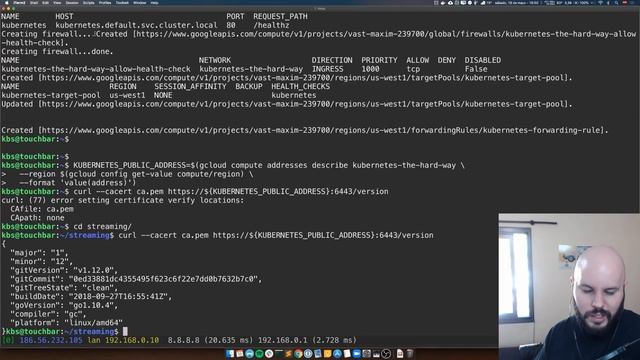The height and width of the screenshot is (360, 640).
Task: Click the buildDate "2018-09-27T16:55:41Z" line
Action: (x=91, y=297)
